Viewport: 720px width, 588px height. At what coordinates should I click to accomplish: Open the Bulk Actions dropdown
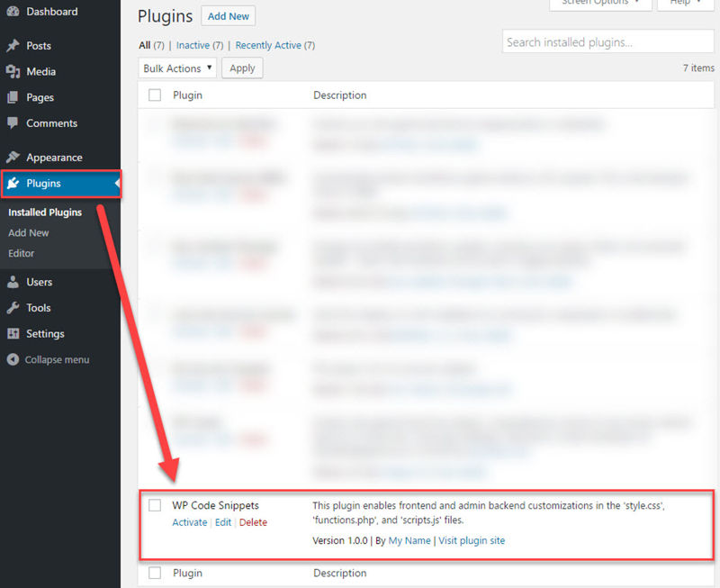pyautogui.click(x=176, y=68)
